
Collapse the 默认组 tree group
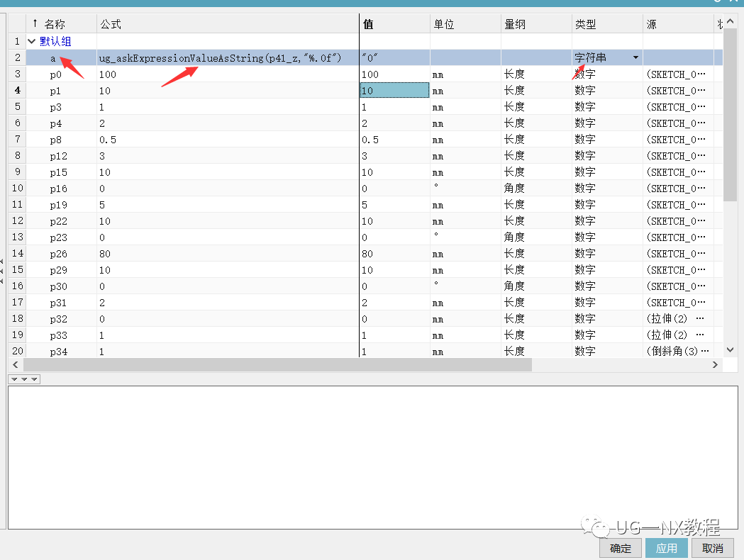(32, 42)
